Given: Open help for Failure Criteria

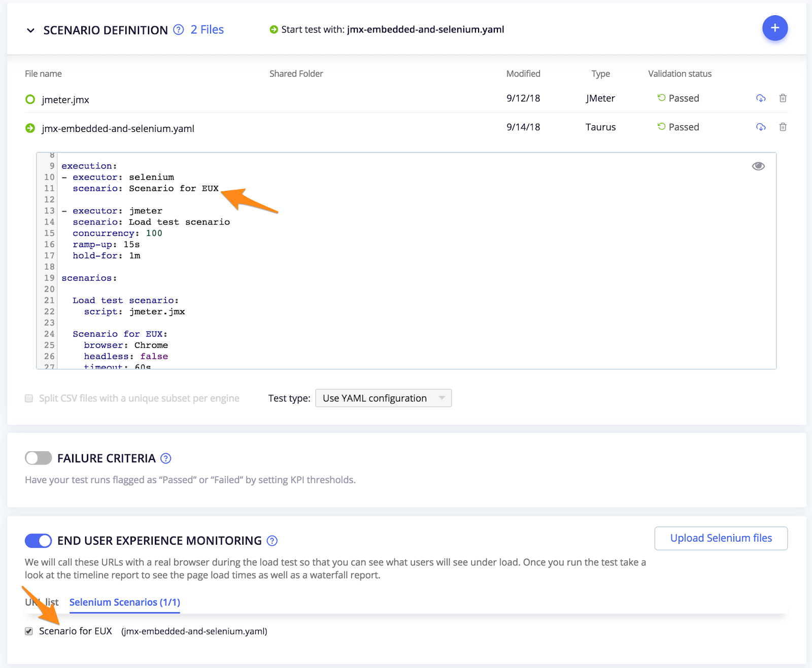Looking at the screenshot, I should [165, 458].
